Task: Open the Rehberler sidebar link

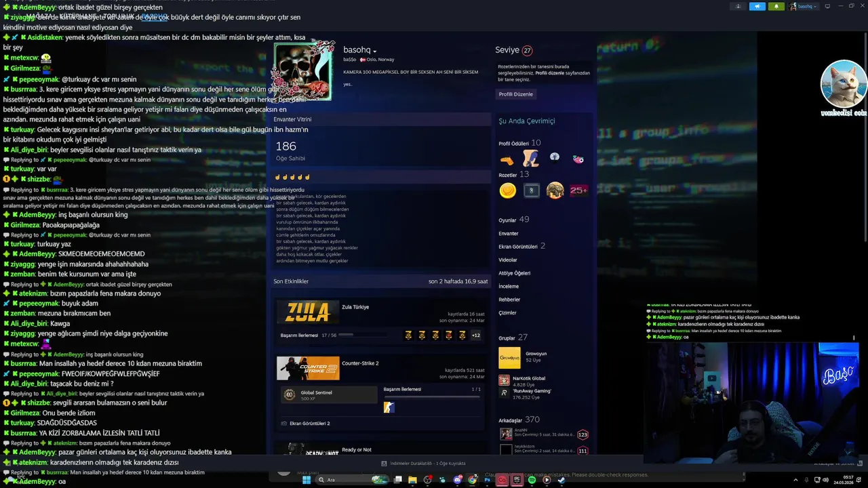Action: 509,300
